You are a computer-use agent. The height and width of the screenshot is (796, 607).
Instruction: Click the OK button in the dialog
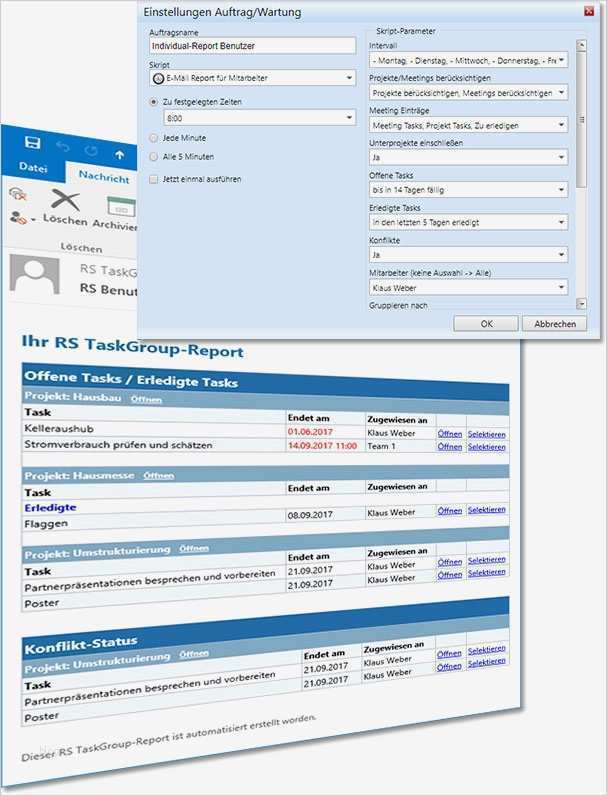click(486, 324)
